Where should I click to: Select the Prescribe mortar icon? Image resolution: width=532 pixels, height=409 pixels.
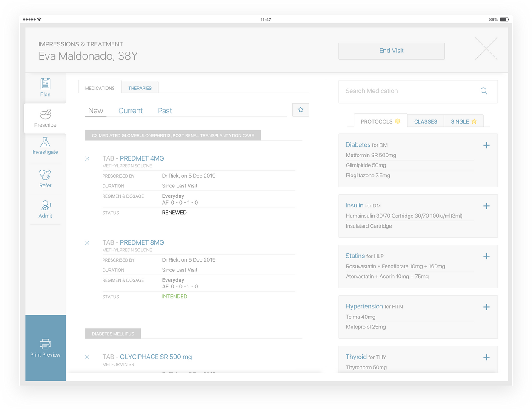(45, 114)
